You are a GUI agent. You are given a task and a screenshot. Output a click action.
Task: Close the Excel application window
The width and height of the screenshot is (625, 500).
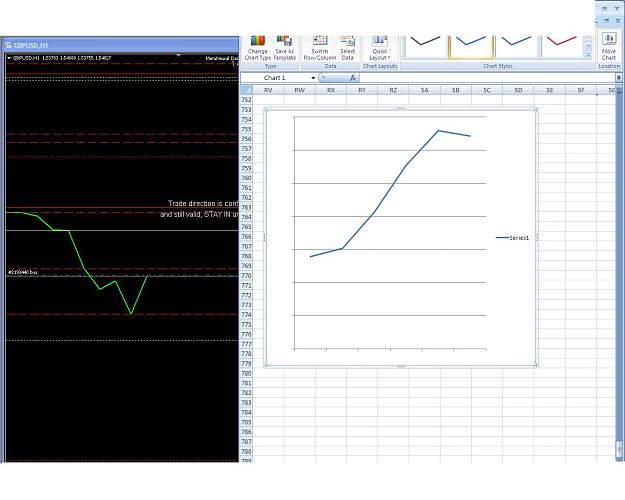click(617, 8)
